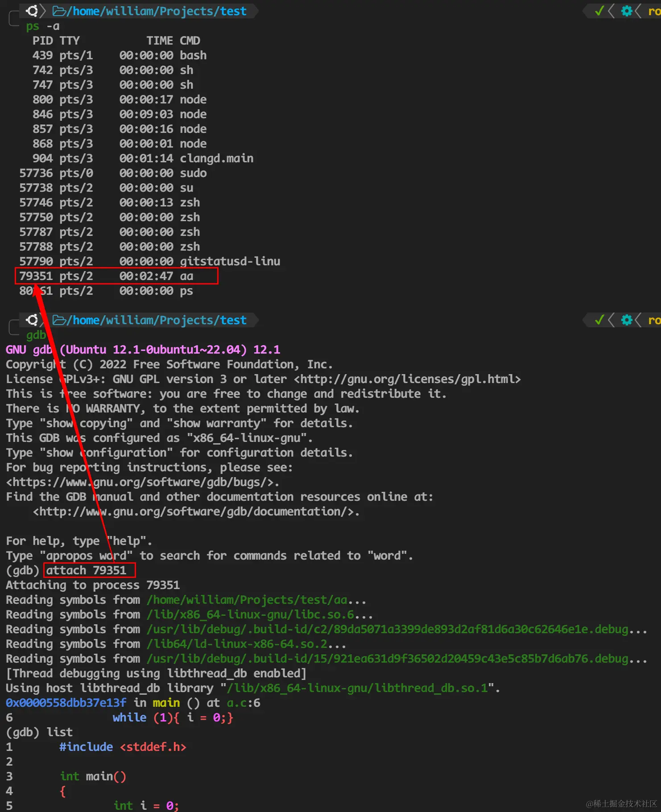Click the 'gdb' command under the second prompt

pos(36,335)
